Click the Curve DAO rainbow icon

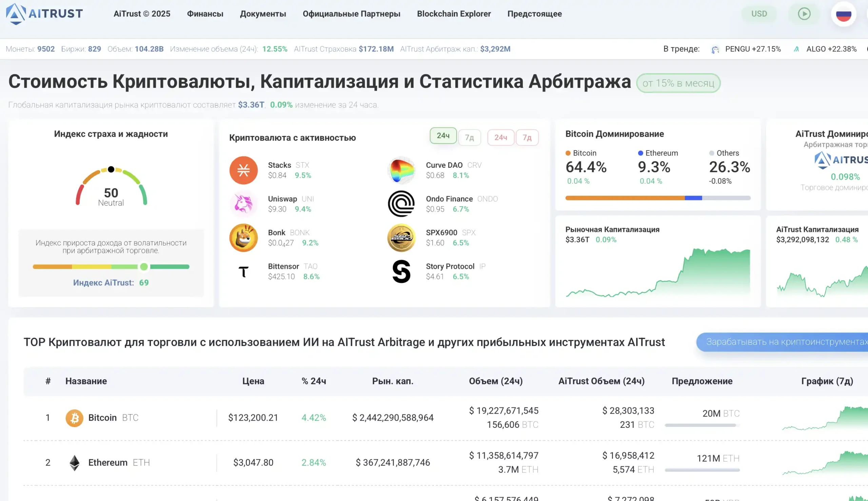tap(401, 170)
